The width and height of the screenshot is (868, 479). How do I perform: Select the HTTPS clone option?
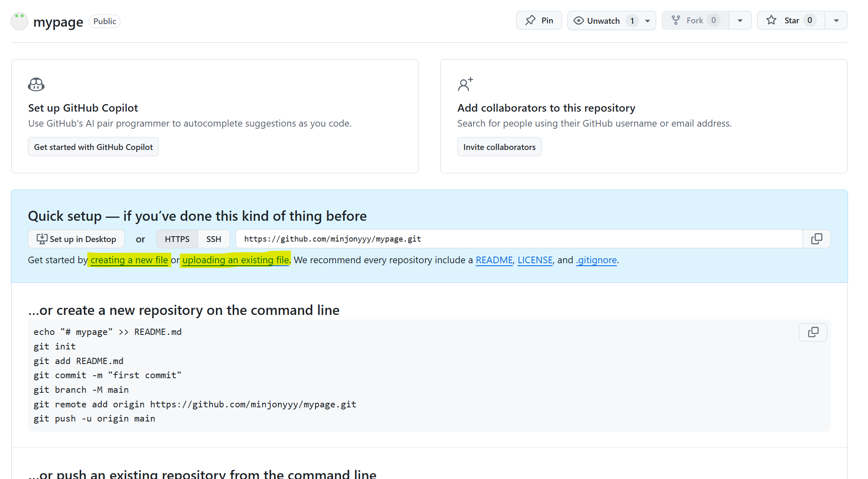pos(177,239)
